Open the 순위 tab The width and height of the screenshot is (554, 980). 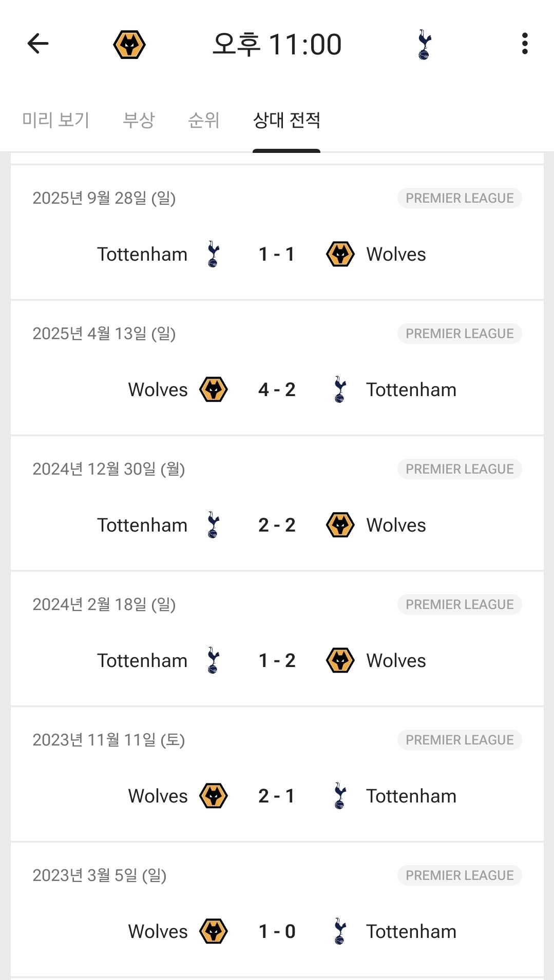click(x=204, y=120)
